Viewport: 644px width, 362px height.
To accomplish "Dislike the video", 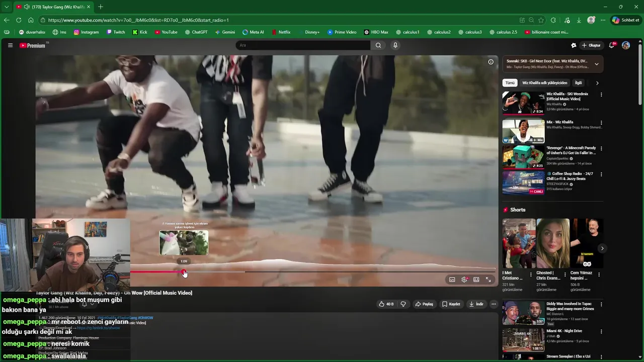I will pyautogui.click(x=403, y=304).
